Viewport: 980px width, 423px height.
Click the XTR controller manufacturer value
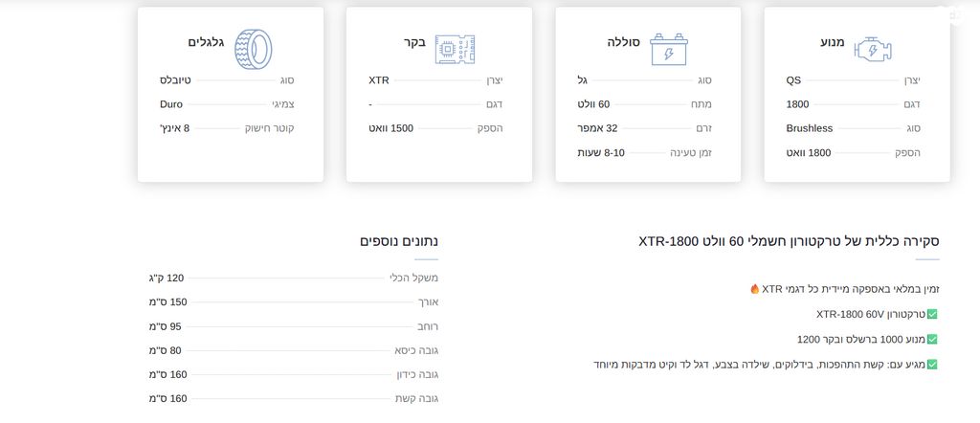(379, 80)
